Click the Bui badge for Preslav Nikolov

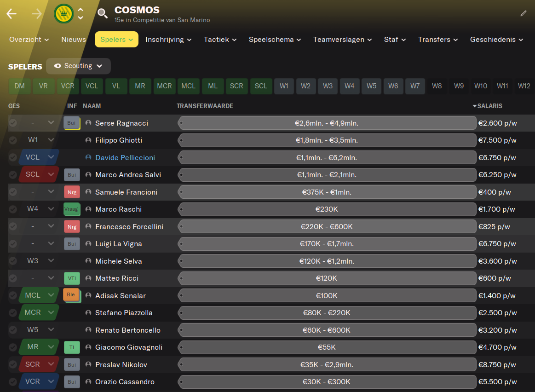pos(72,364)
